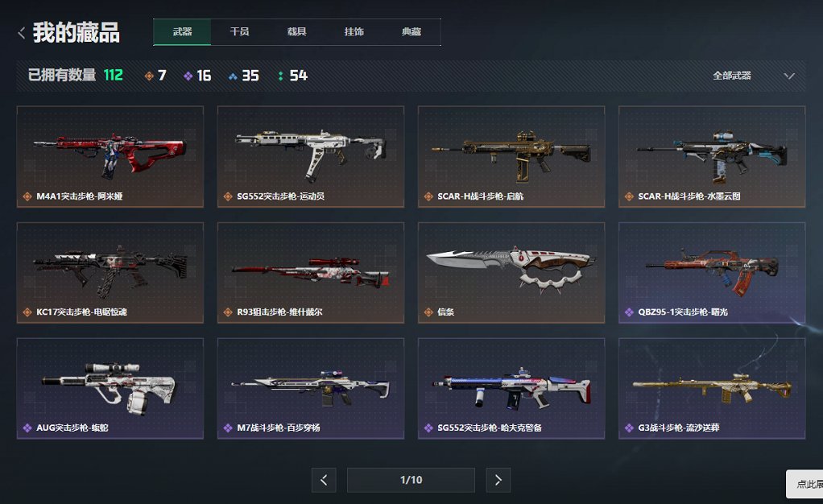Click the blue rarity icon beside 35

tap(233, 76)
